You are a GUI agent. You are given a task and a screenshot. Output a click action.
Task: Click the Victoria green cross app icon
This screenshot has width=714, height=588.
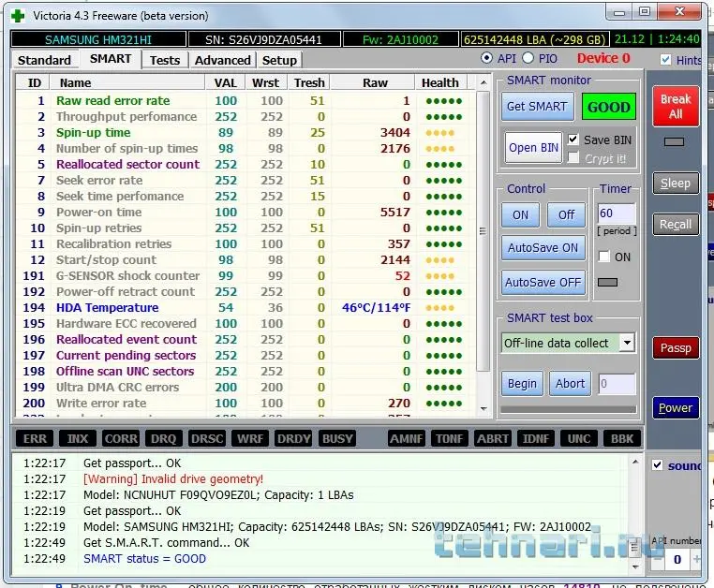[18, 16]
